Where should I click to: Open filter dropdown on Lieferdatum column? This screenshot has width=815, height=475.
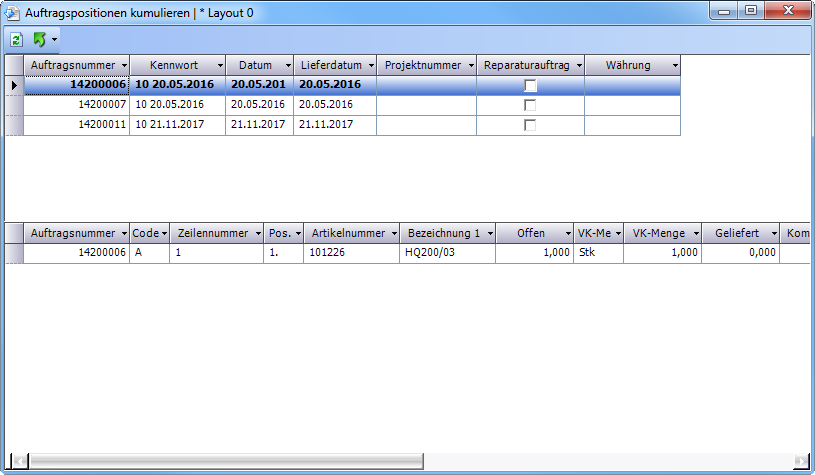pos(368,66)
